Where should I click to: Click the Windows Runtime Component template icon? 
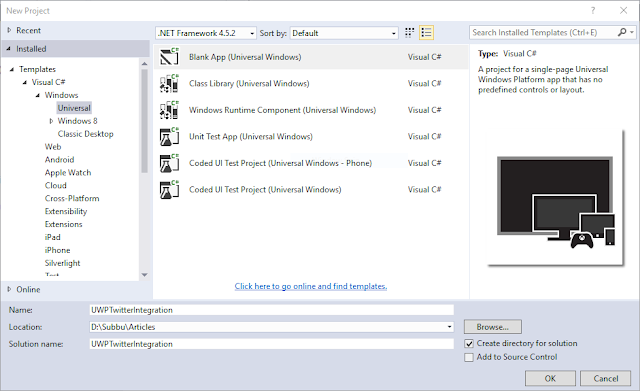coord(169,110)
